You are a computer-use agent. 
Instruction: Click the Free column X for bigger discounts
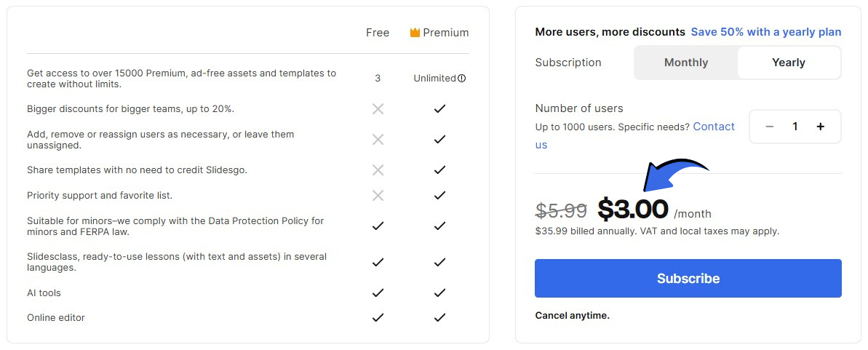[378, 109]
